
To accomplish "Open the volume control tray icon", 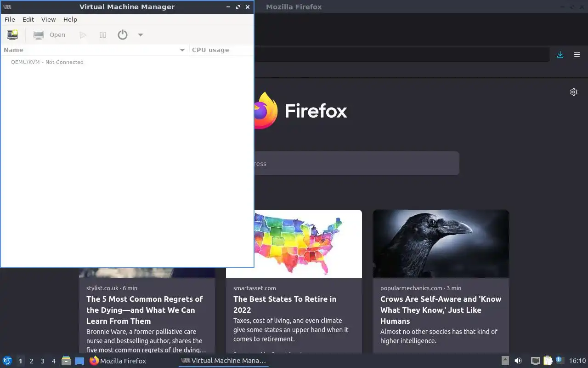I will click(518, 361).
